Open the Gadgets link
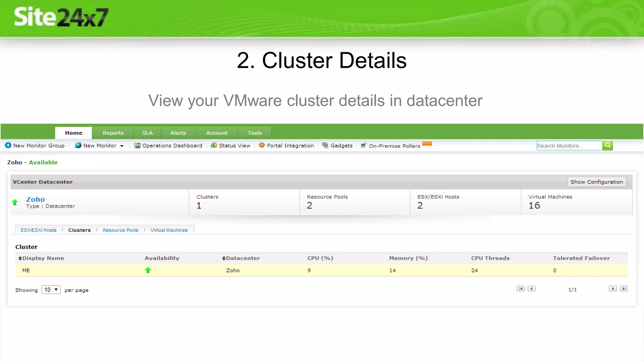 click(341, 145)
